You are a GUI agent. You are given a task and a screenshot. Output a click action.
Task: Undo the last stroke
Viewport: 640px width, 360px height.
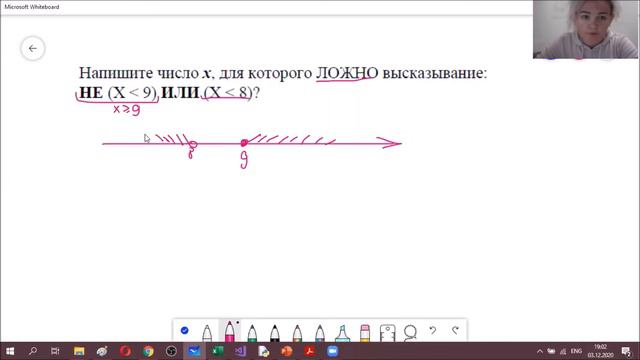[433, 330]
